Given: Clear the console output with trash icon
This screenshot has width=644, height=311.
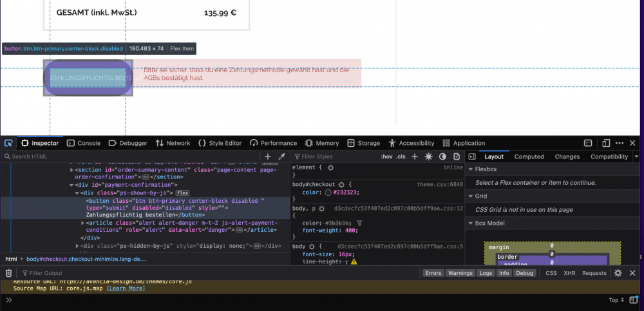Looking at the screenshot, I should [8, 273].
